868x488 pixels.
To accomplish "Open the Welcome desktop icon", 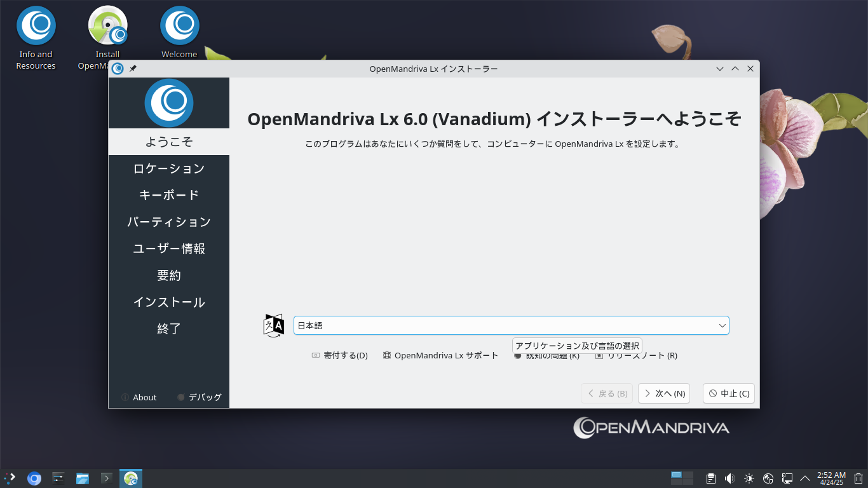I will 179,32.
